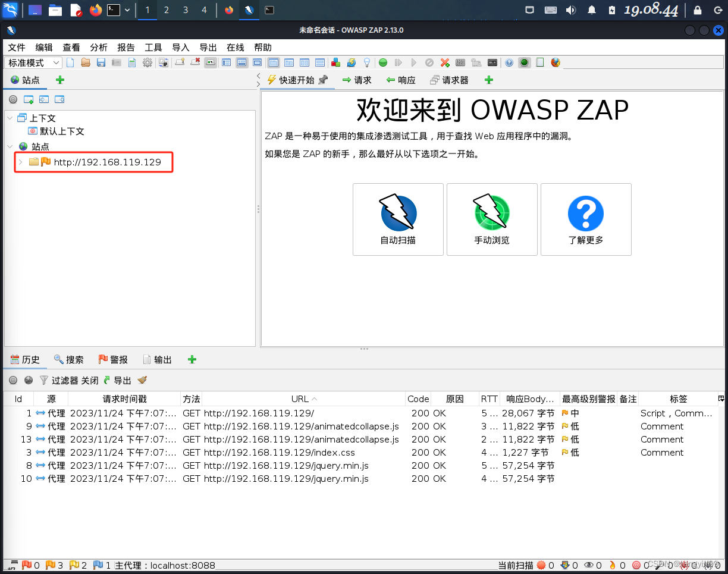Click the 手动浏览 manual explore option
Screen dimensions: 728x574
pyautogui.click(x=492, y=219)
